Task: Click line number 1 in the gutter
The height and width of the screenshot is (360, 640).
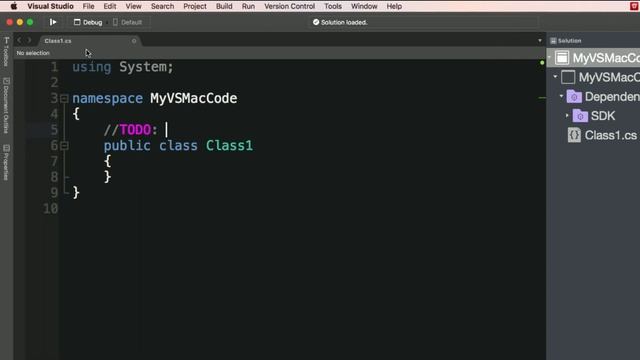Action: pos(54,67)
